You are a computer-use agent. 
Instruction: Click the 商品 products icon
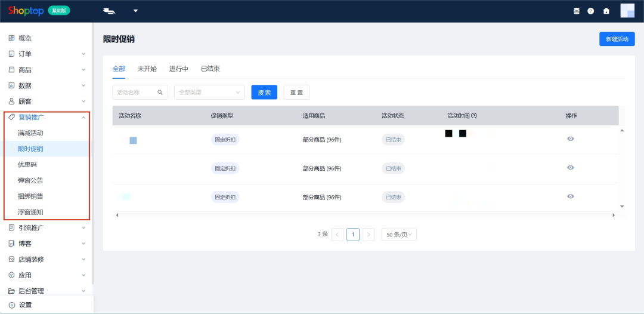pos(11,70)
